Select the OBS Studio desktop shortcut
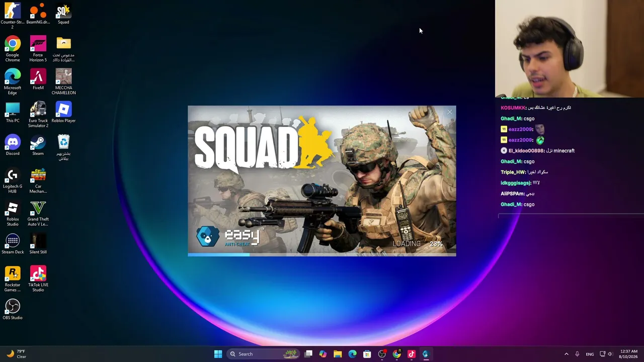The width and height of the screenshot is (644, 362). click(x=13, y=309)
